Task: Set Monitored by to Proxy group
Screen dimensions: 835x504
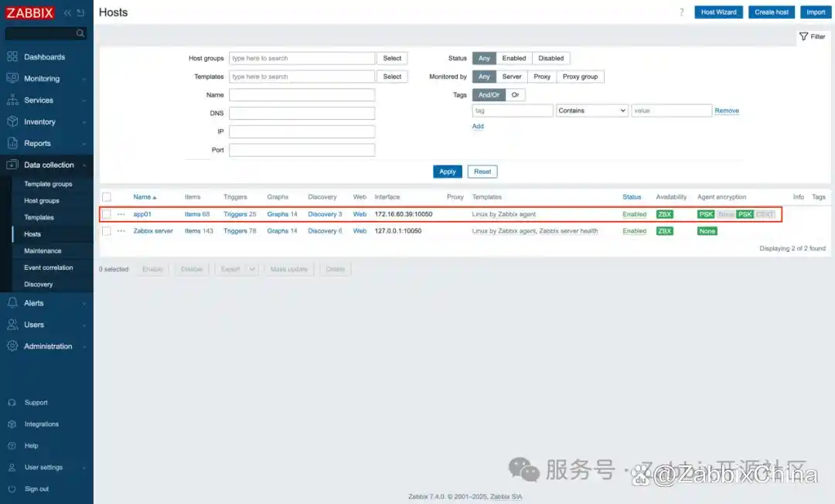Action: click(580, 77)
